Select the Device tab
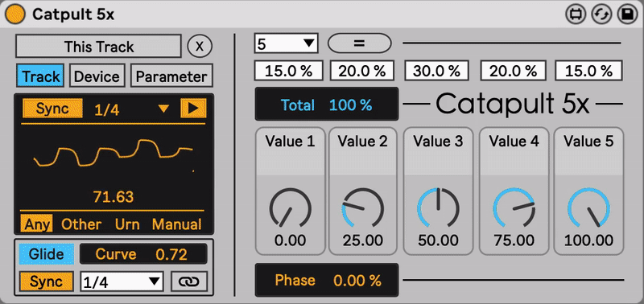The image size is (644, 304). click(97, 76)
